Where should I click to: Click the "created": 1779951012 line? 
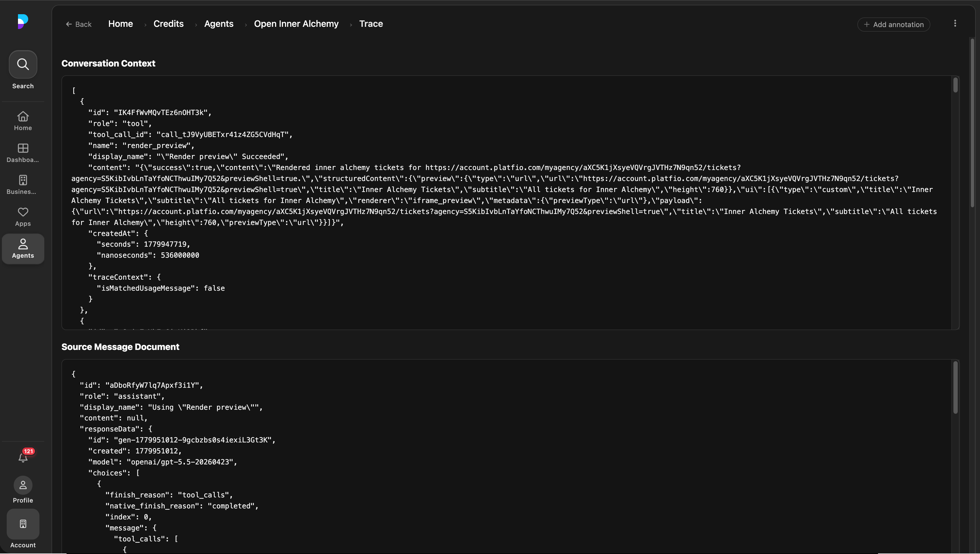135,451
